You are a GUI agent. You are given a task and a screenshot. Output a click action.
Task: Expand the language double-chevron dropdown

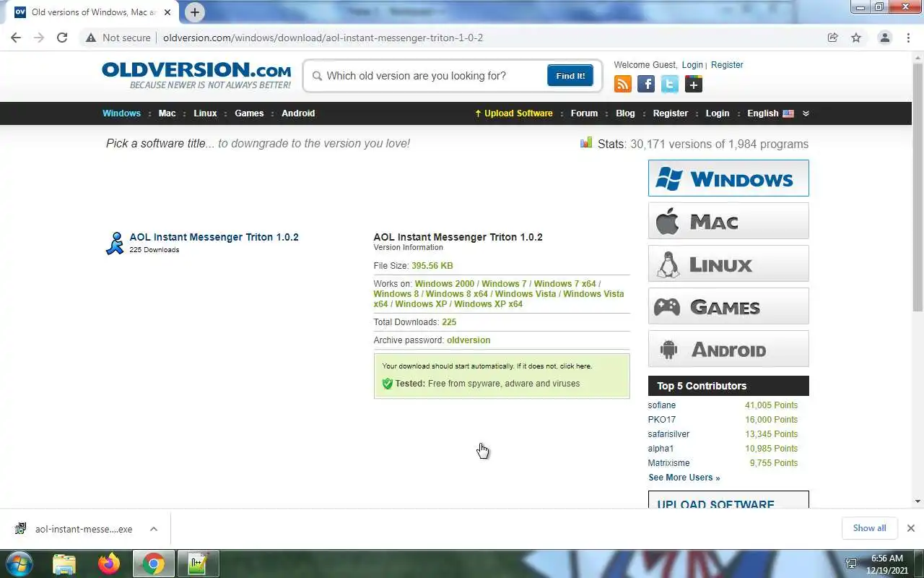point(806,113)
